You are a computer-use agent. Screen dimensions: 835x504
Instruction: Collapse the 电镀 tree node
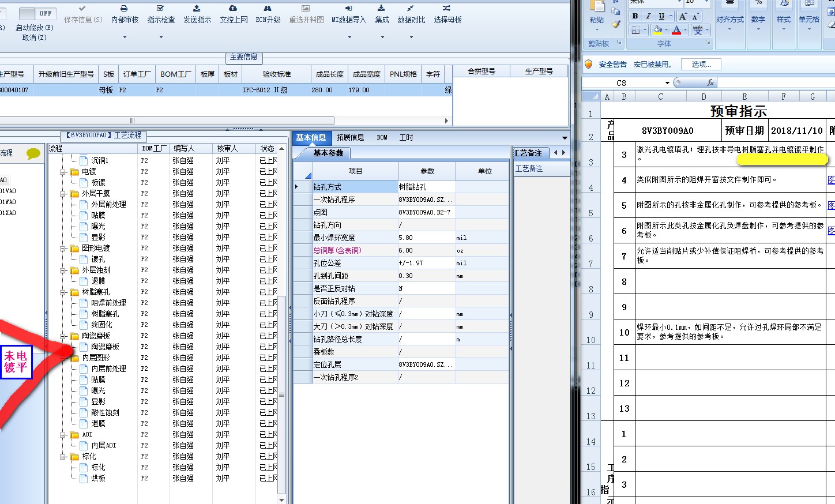[63, 171]
